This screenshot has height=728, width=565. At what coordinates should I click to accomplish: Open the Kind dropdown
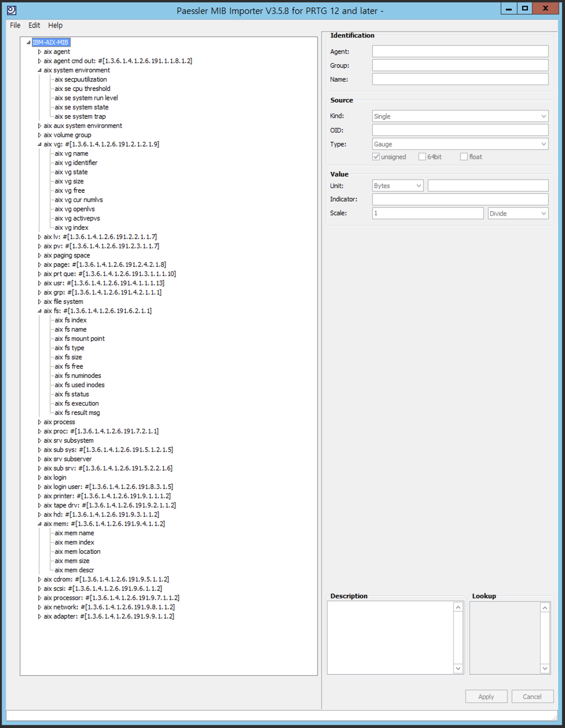pos(460,116)
